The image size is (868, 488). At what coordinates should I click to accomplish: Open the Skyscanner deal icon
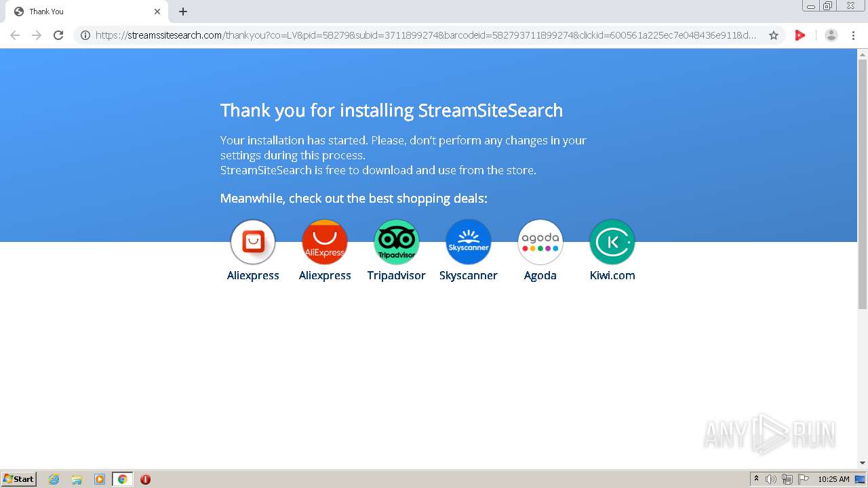pos(469,242)
